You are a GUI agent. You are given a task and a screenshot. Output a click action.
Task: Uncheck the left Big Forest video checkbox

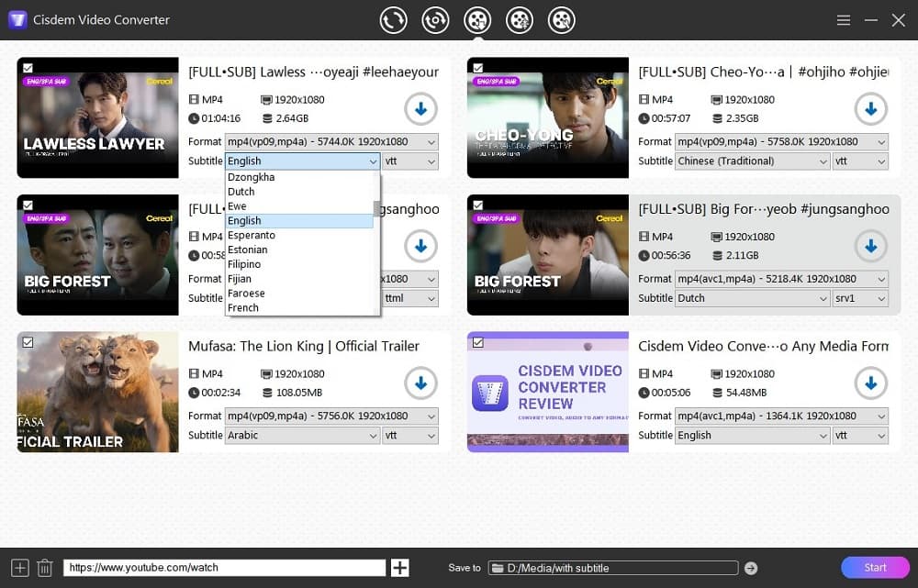click(x=28, y=205)
